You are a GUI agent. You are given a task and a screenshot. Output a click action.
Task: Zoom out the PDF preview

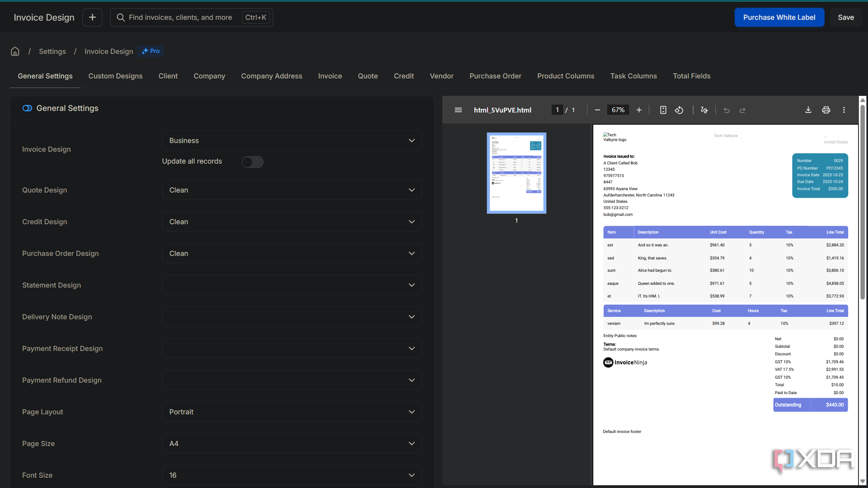pyautogui.click(x=597, y=110)
